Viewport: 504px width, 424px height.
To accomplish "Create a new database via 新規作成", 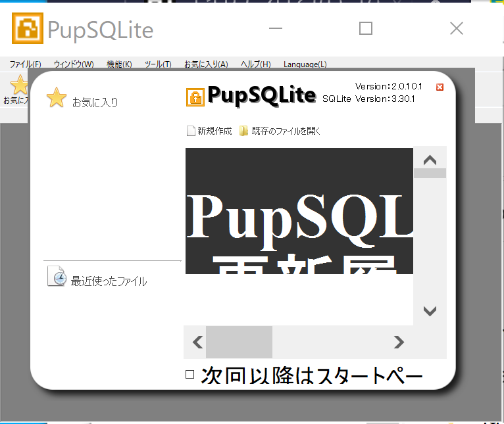I will (214, 131).
